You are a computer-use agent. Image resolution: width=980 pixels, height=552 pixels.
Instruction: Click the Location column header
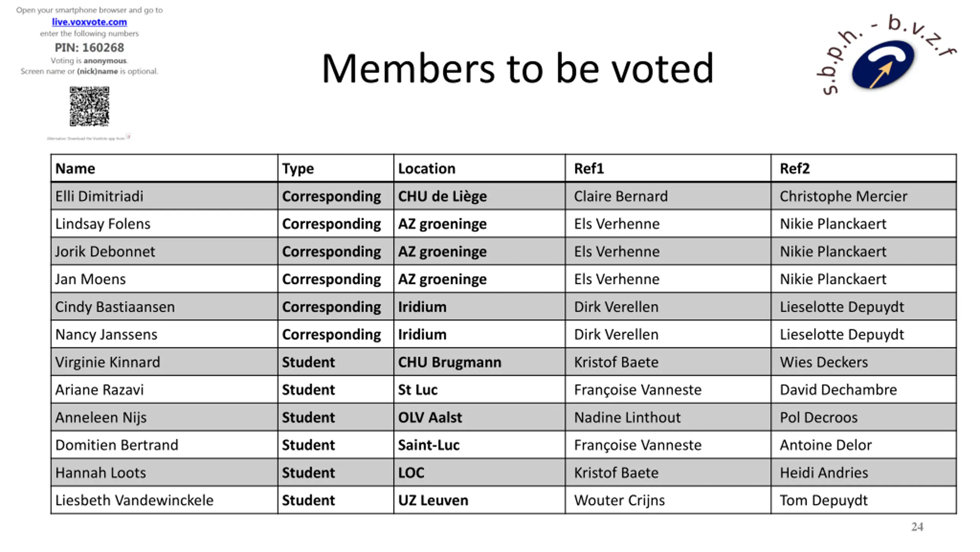point(426,169)
